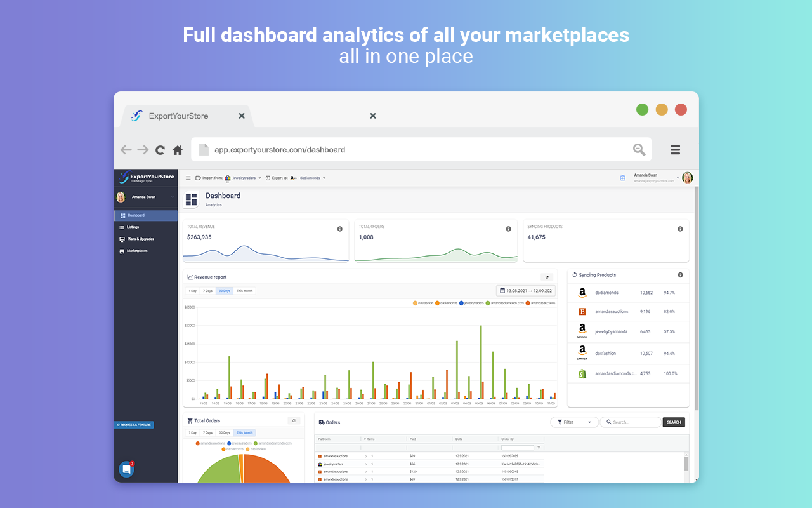Viewport: 812px width, 508px height.
Task: Open Dashboard in the sidebar
Action: [x=146, y=215]
